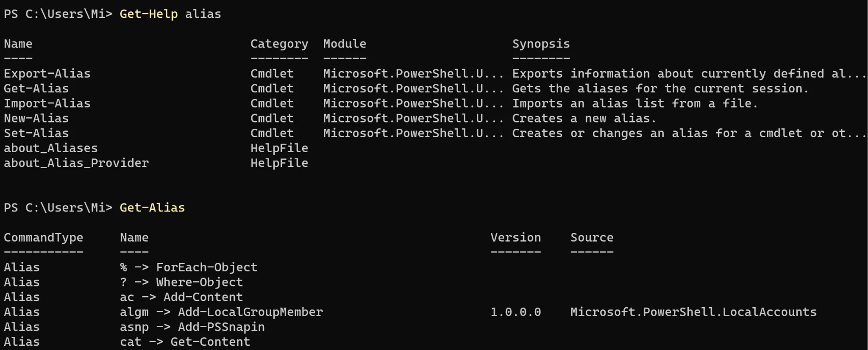Click the Synopsis column header
868x350 pixels.
click(541, 44)
